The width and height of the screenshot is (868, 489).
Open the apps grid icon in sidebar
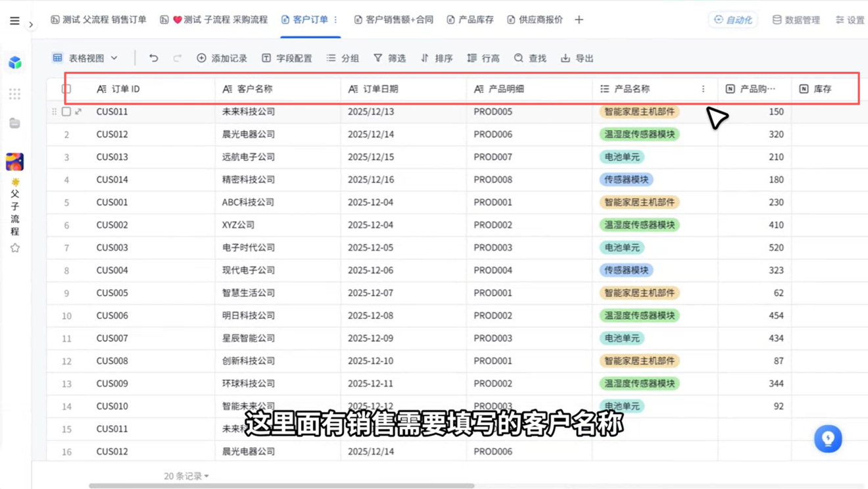point(14,94)
